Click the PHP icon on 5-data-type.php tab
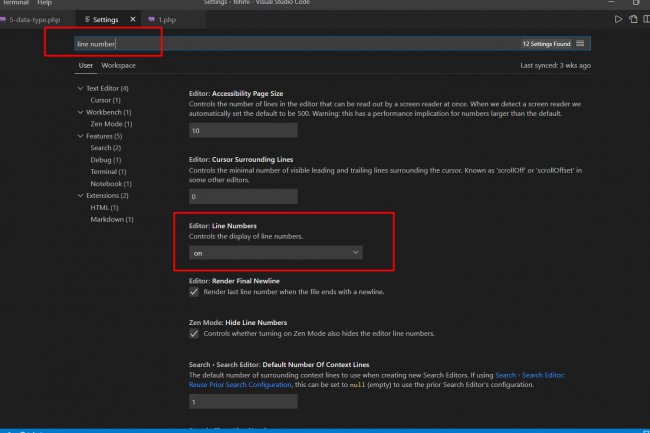Screen dimensions: 650x433 tap(4, 19)
